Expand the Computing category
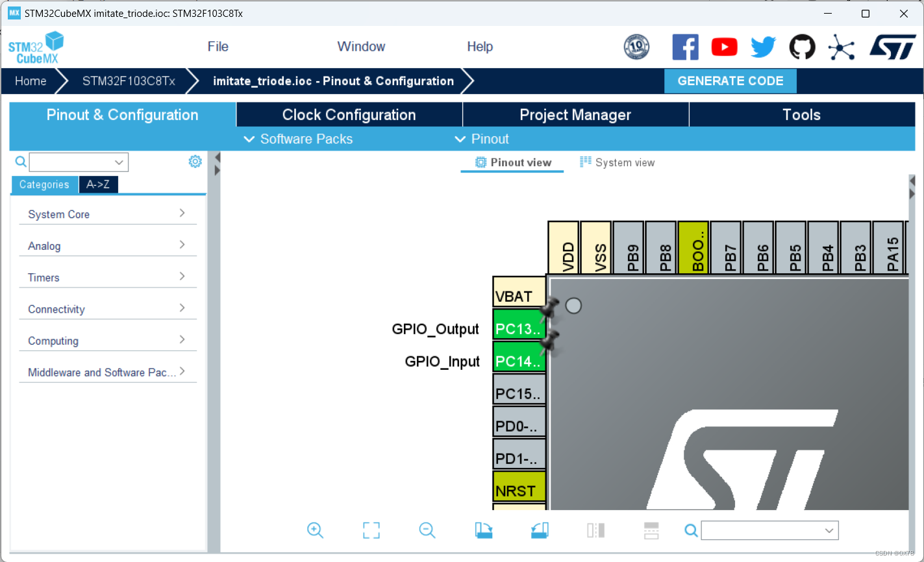 pos(108,341)
